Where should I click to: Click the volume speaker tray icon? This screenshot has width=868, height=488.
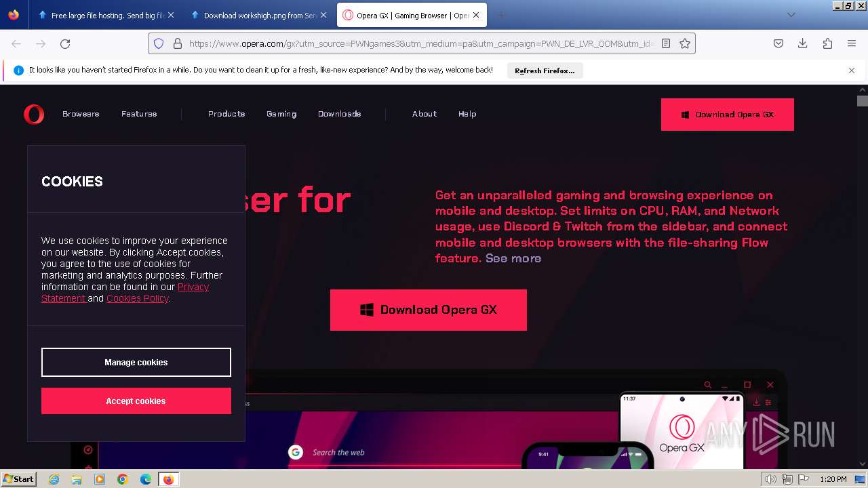770,479
